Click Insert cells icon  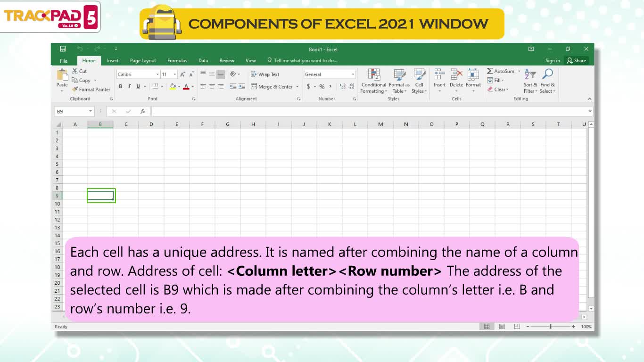[439, 74]
